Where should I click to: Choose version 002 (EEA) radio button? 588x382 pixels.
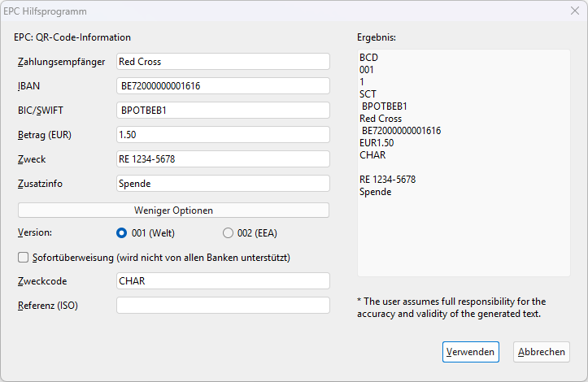[x=228, y=233]
